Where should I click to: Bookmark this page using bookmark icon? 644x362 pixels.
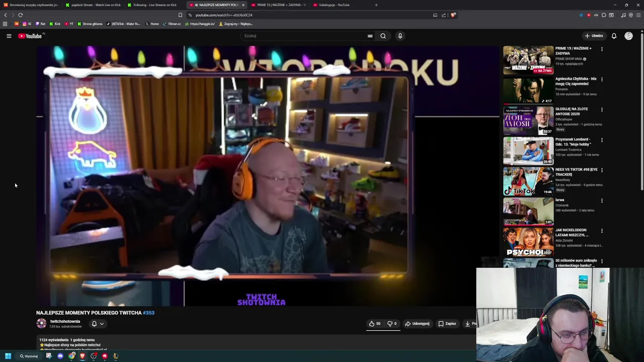181,15
